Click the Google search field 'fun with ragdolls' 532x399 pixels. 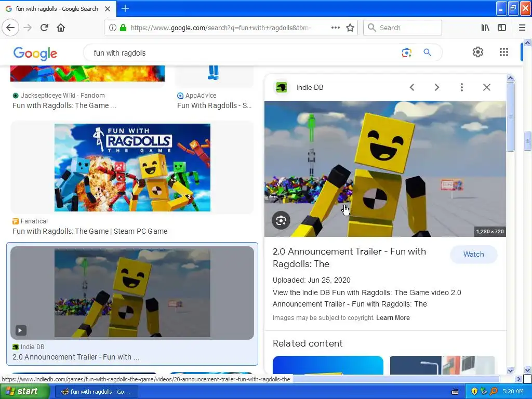(237, 53)
